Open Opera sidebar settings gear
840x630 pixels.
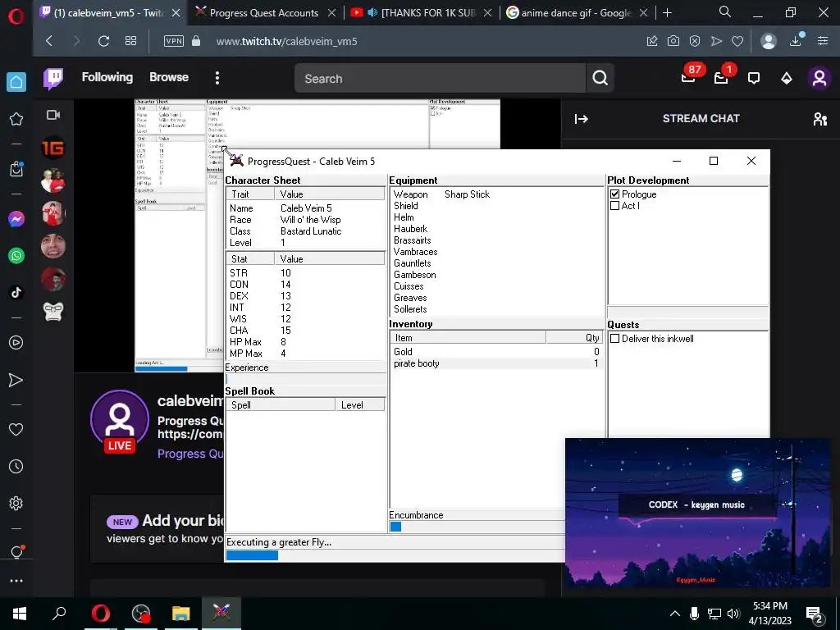coord(16,504)
